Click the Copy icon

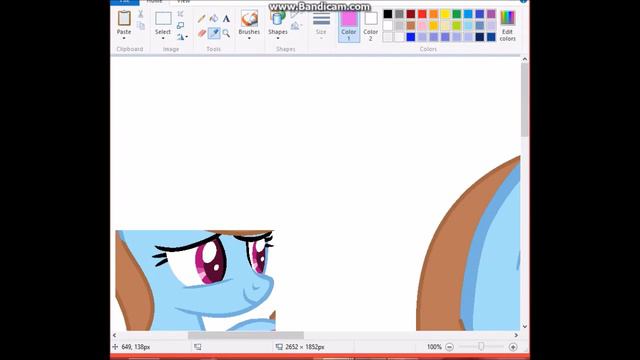pyautogui.click(x=141, y=26)
